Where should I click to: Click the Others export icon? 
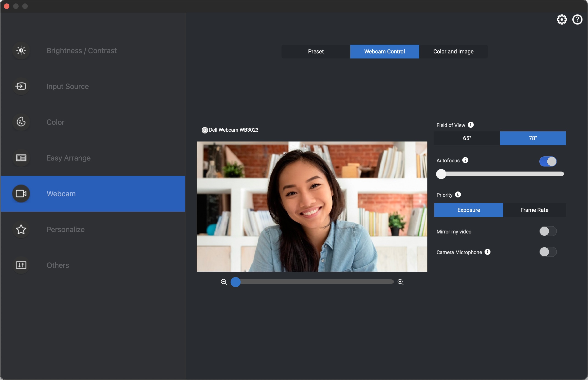click(x=21, y=265)
